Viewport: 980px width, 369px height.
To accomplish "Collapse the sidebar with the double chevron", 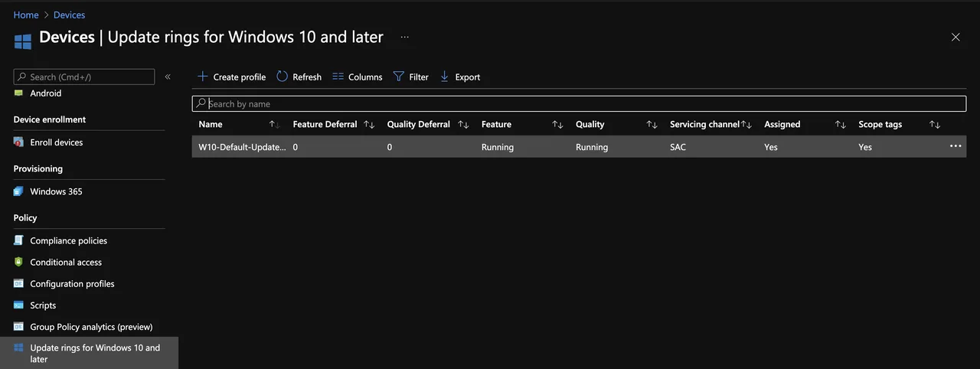I will pyautogui.click(x=168, y=77).
